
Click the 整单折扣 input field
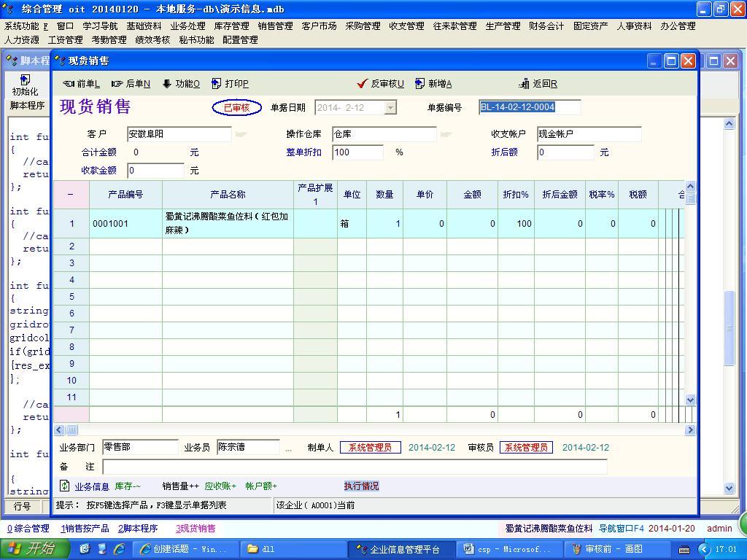point(357,152)
